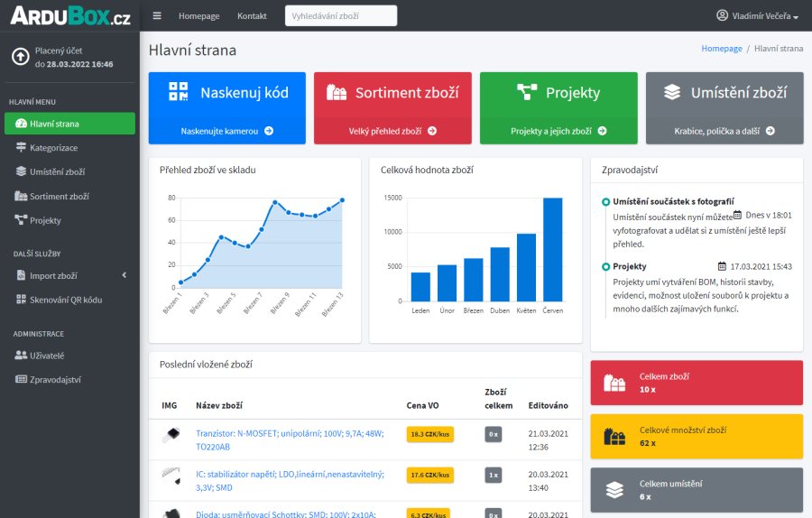This screenshot has height=518, width=812.
Task: Click the QR code icon on Naskenuj kód card
Action: pos(179,92)
